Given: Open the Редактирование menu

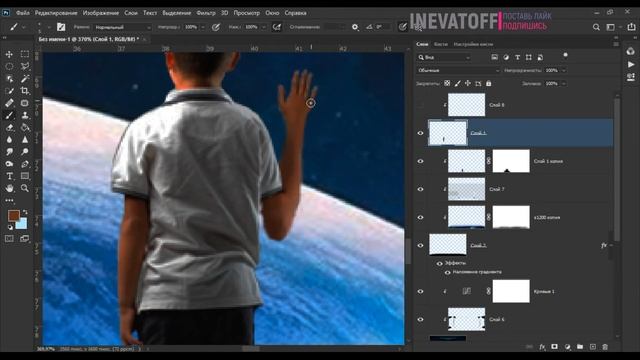Looking at the screenshot, I should tap(56, 13).
